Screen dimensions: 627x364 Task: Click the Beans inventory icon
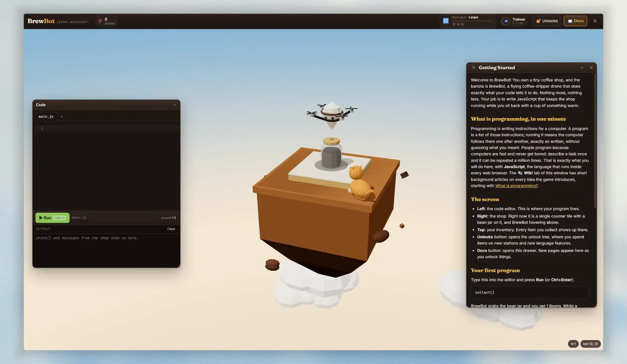[x=100, y=21]
